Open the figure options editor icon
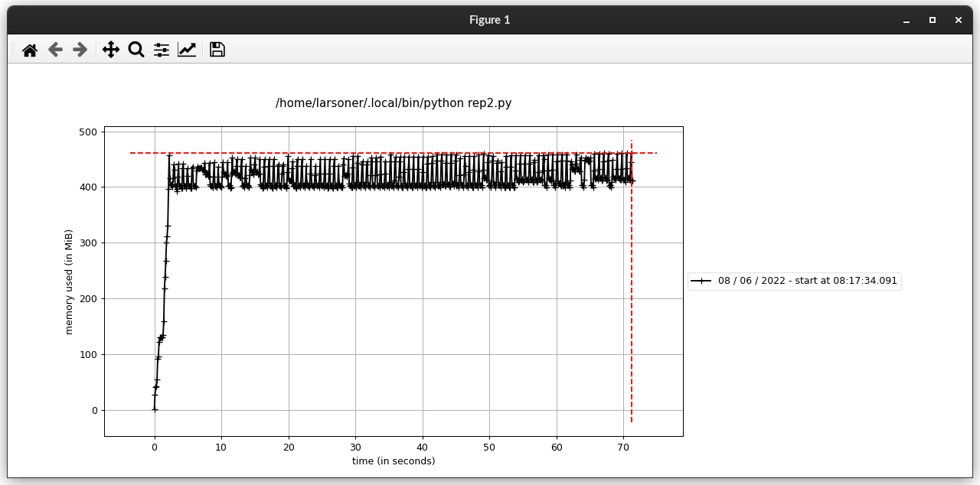The height and width of the screenshot is (485, 980). pyautogui.click(x=186, y=49)
